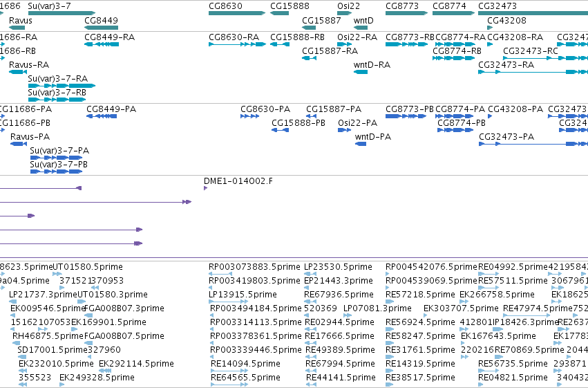Click the CG15888 gene label
This screenshot has width=588, height=388.
click(x=290, y=6)
